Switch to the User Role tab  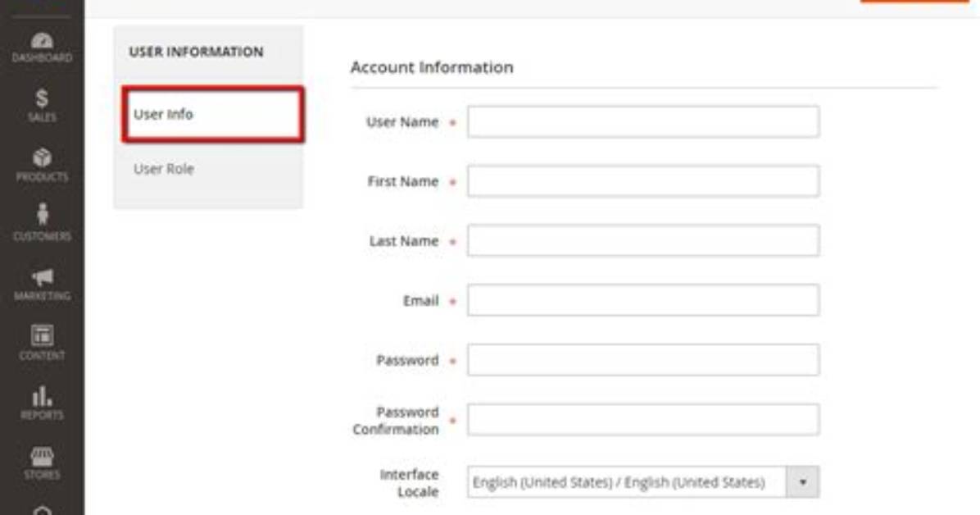pos(164,169)
